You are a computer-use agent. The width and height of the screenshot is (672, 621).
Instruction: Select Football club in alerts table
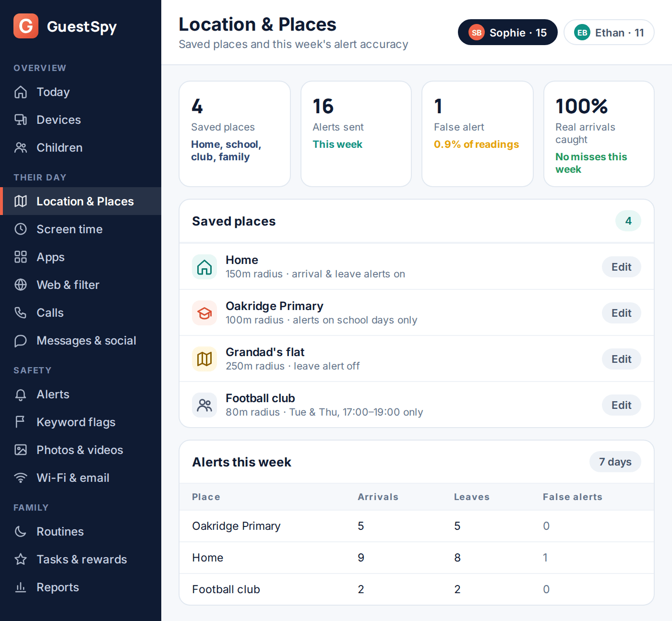coord(417,589)
